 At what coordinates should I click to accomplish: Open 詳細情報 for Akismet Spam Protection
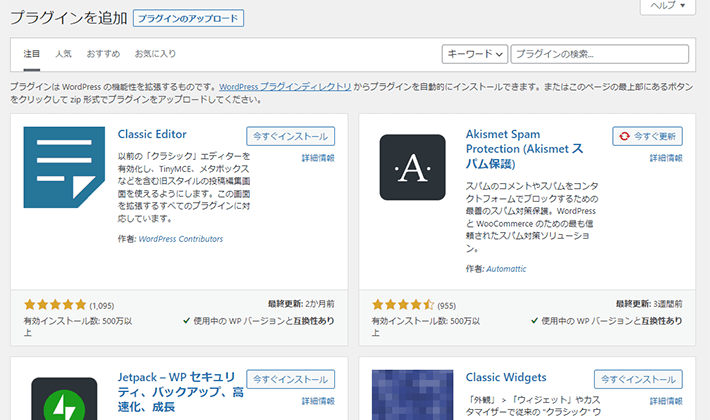point(666,158)
